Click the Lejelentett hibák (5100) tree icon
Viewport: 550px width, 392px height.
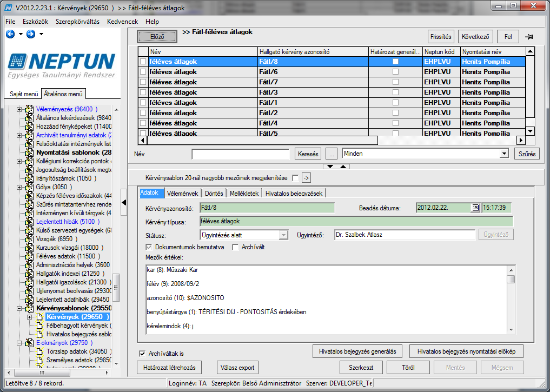[29, 222]
